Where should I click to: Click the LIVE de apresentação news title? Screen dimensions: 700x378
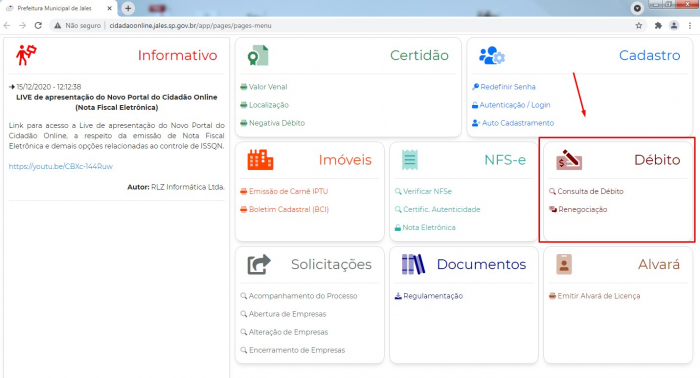pos(117,102)
